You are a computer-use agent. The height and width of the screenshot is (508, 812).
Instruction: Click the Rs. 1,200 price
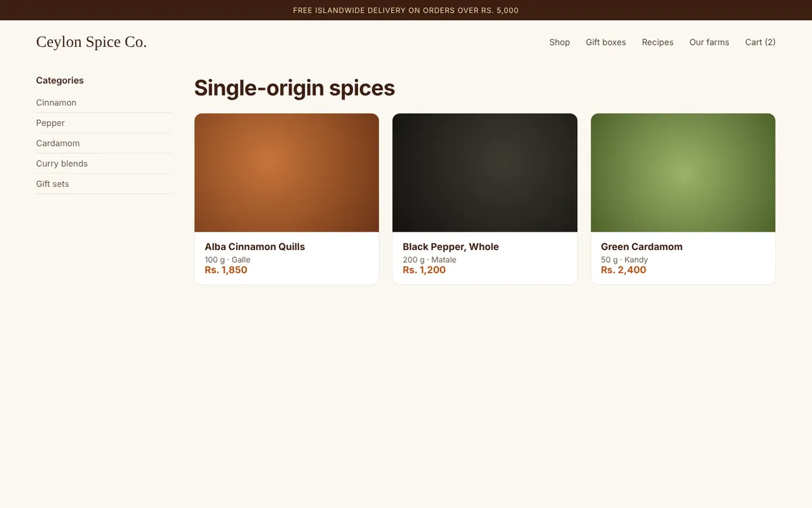(424, 270)
